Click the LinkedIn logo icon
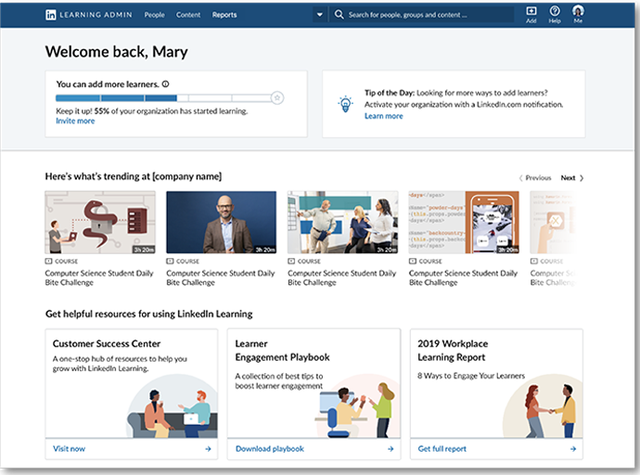This screenshot has height=475, width=640. click(51, 15)
